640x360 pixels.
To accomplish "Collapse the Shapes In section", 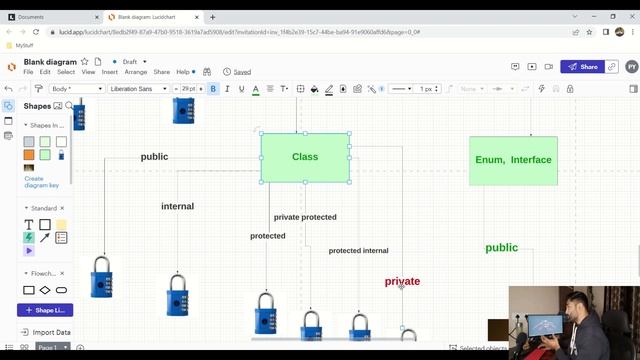I will [x=26, y=125].
